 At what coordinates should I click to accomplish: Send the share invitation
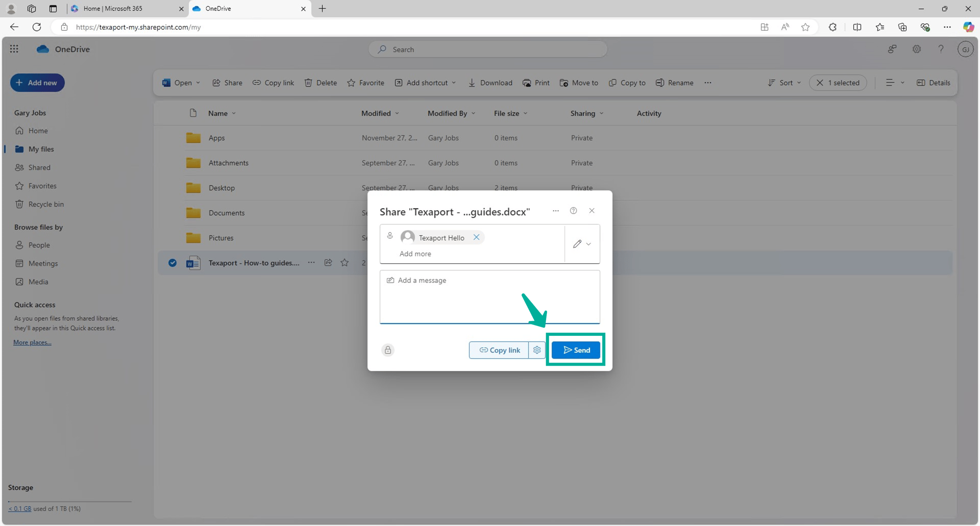tap(576, 350)
